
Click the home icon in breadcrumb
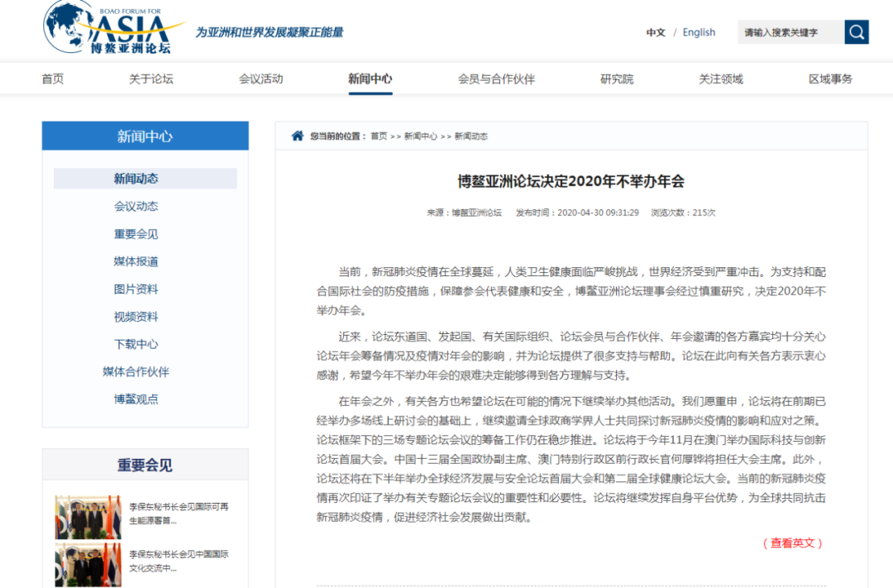coord(298,136)
